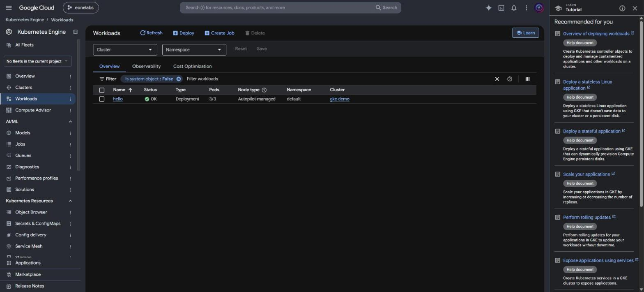Viewport: 644px width, 292px height.
Task: Open Marketplace in sidebar
Action: click(x=28, y=275)
